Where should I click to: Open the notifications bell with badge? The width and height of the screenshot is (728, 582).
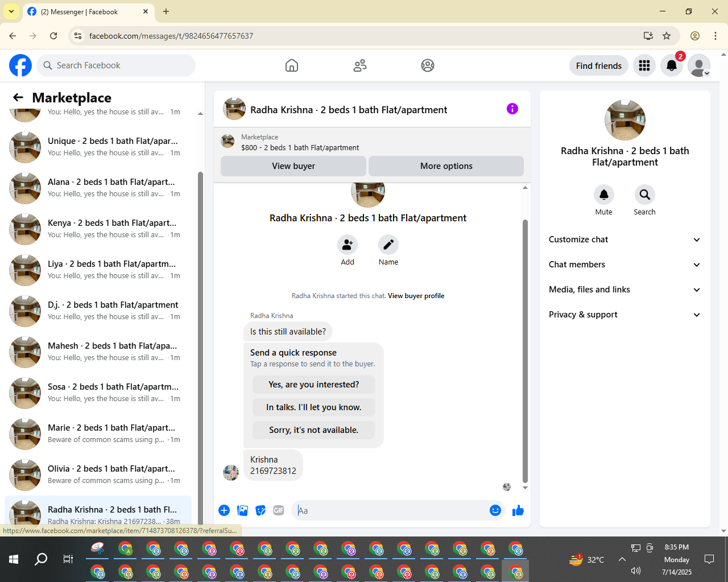tap(672, 65)
